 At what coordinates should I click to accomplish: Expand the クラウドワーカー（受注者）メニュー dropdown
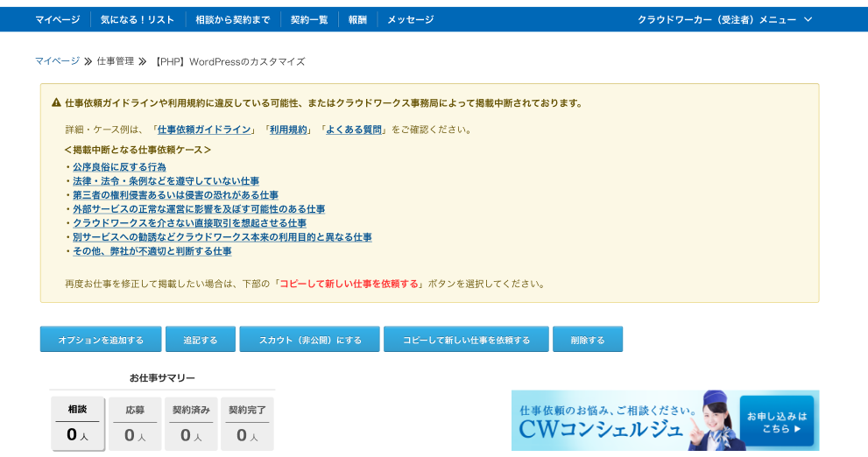724,19
